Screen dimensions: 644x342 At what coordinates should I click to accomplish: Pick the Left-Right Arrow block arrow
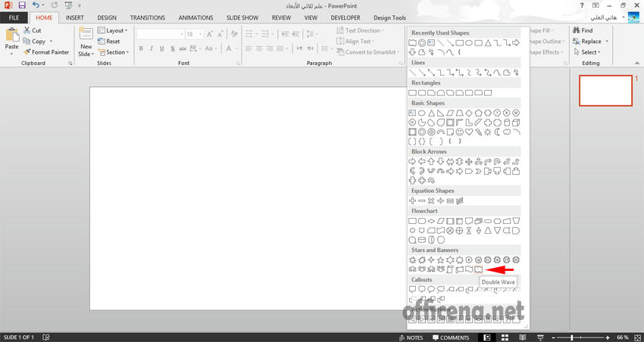click(x=450, y=162)
